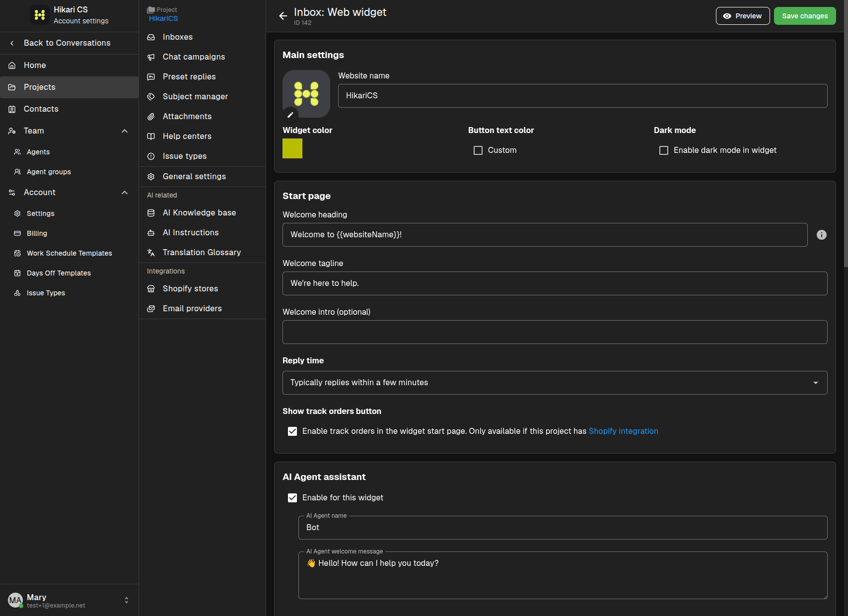Screen dimensions: 848x616
Task: Click the widget logo thumbnail
Action: pyautogui.click(x=306, y=94)
